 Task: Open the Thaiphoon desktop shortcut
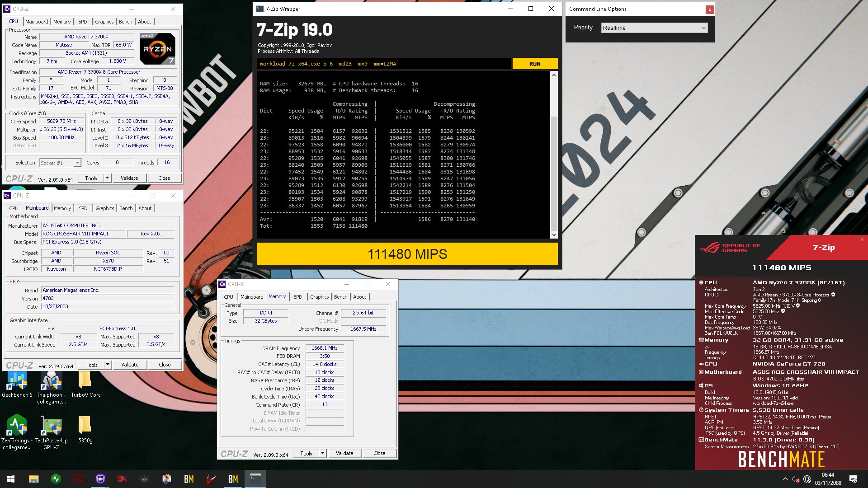[51, 388]
